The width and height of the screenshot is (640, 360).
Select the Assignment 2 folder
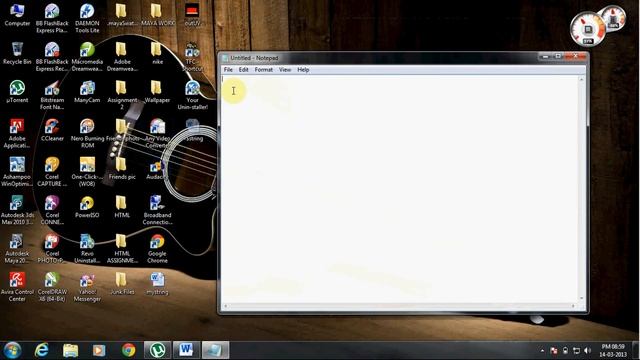[122, 95]
